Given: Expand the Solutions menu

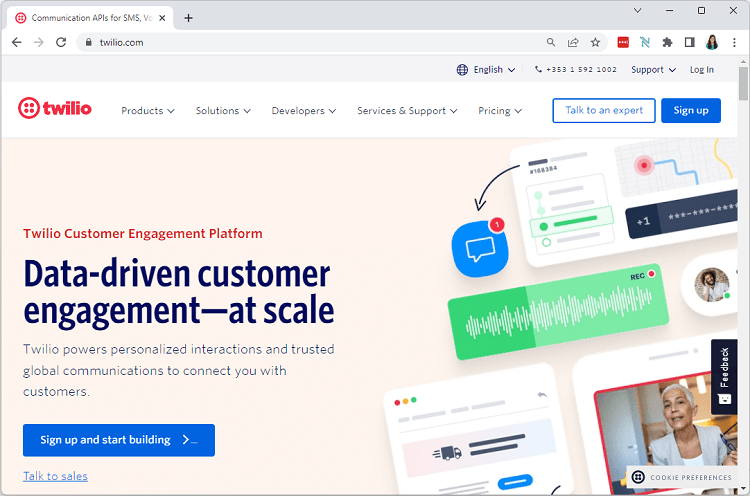Looking at the screenshot, I should 223,110.
